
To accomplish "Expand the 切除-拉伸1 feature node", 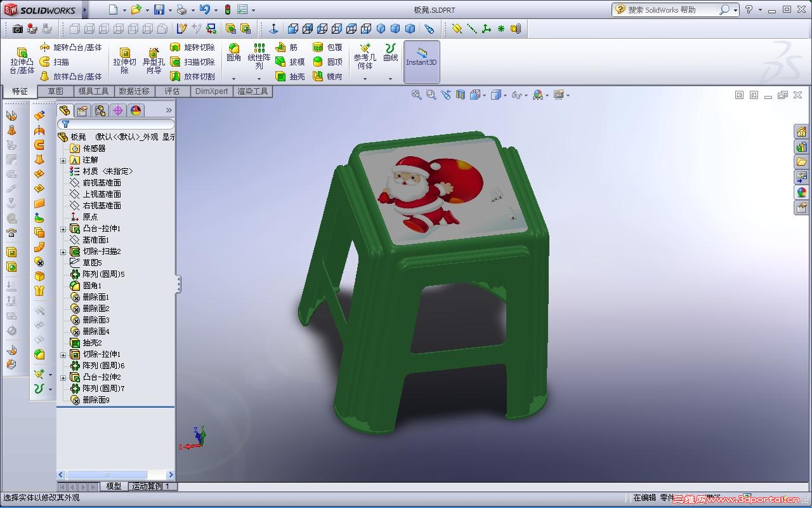I will coord(63,355).
